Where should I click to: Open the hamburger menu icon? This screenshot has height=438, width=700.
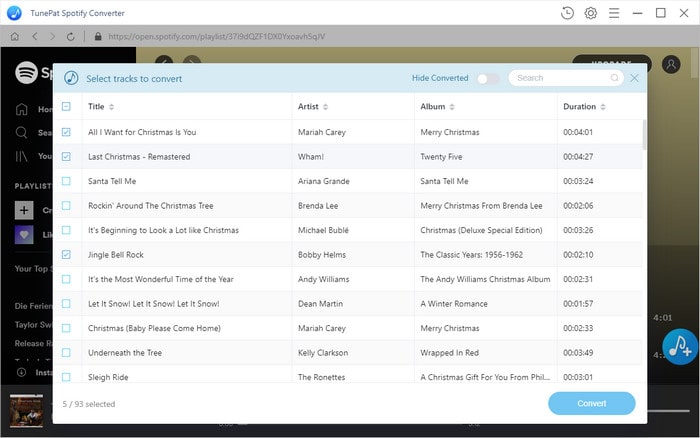point(614,13)
